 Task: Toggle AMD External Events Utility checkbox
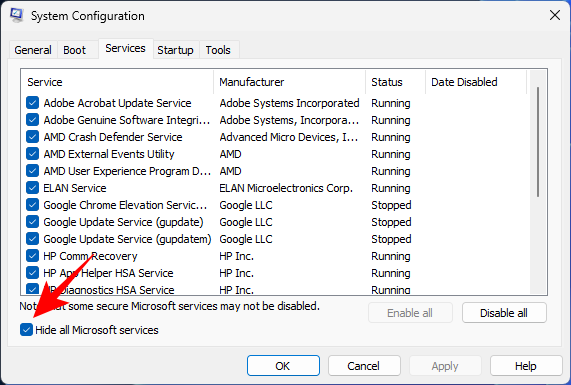coord(32,154)
